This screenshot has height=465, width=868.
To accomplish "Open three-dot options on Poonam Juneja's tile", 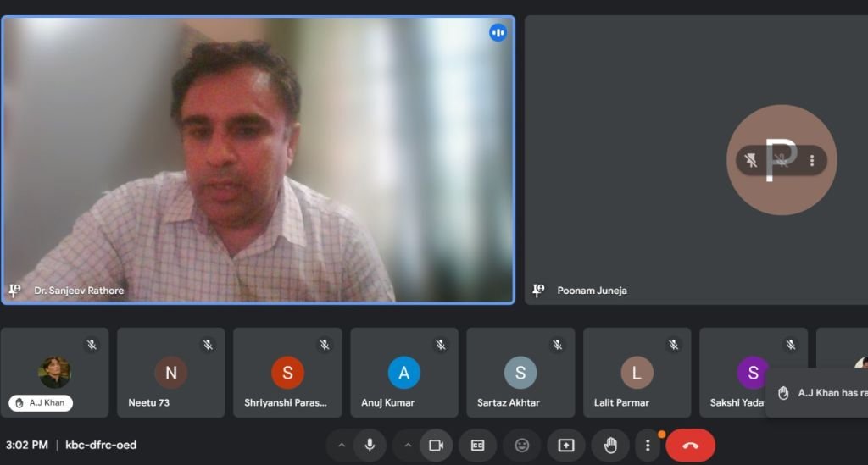I will [x=812, y=160].
